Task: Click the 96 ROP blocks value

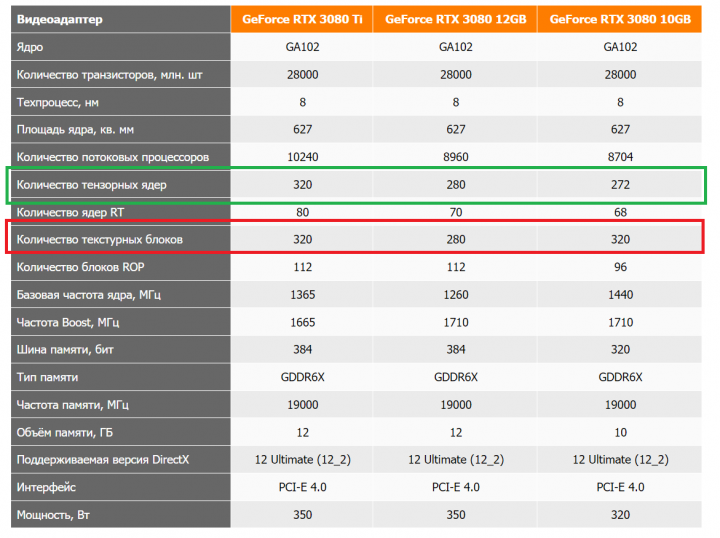Action: coord(620,267)
